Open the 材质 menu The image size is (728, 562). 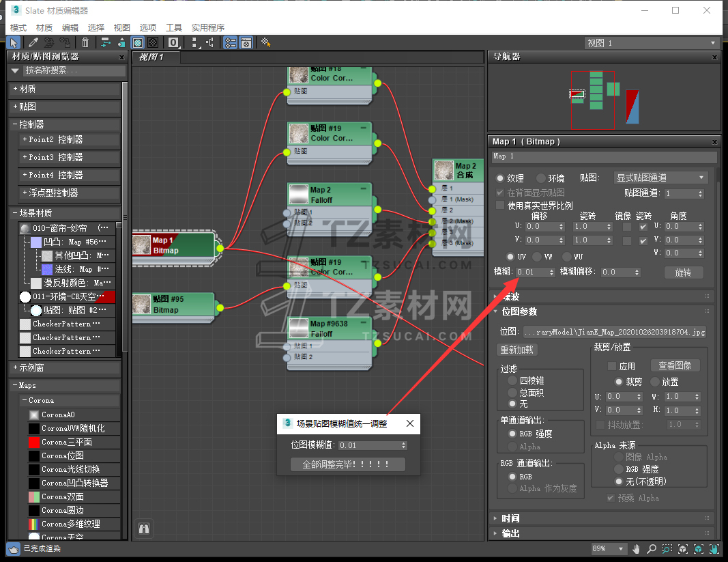tap(44, 28)
